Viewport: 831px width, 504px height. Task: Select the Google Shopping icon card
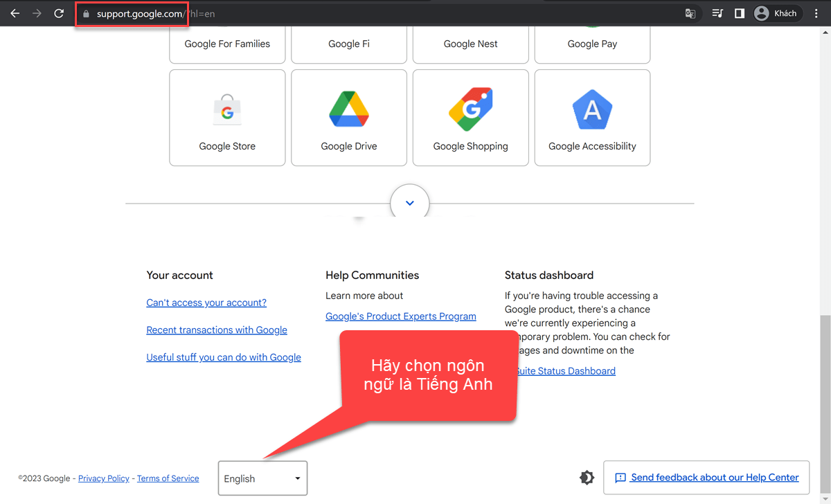coord(471,118)
